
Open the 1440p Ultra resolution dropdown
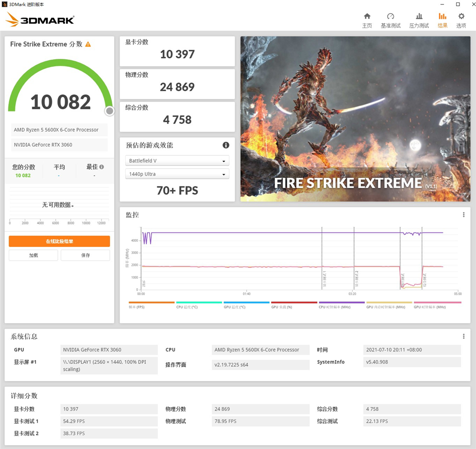[x=177, y=174]
